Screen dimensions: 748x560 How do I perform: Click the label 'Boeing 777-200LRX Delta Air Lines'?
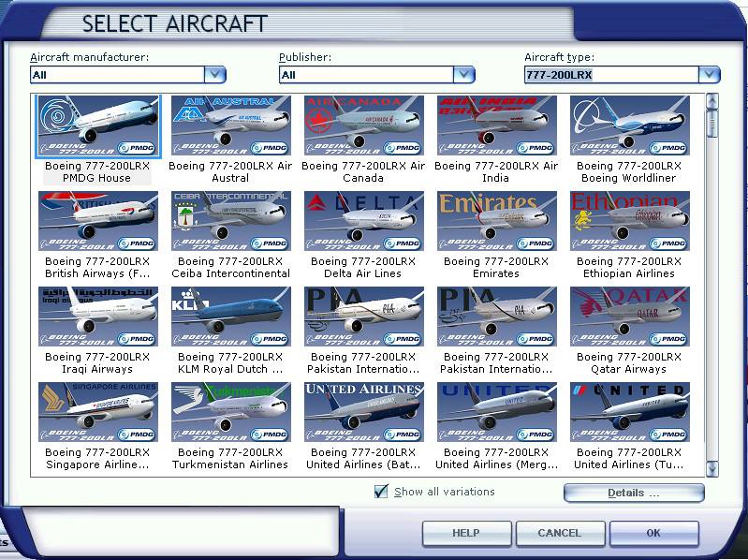pos(363,268)
